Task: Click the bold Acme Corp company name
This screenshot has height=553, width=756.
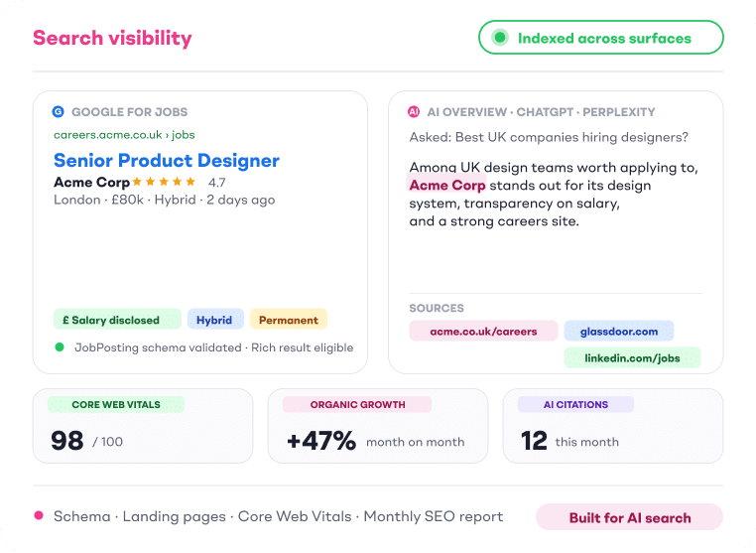Action: (x=91, y=182)
